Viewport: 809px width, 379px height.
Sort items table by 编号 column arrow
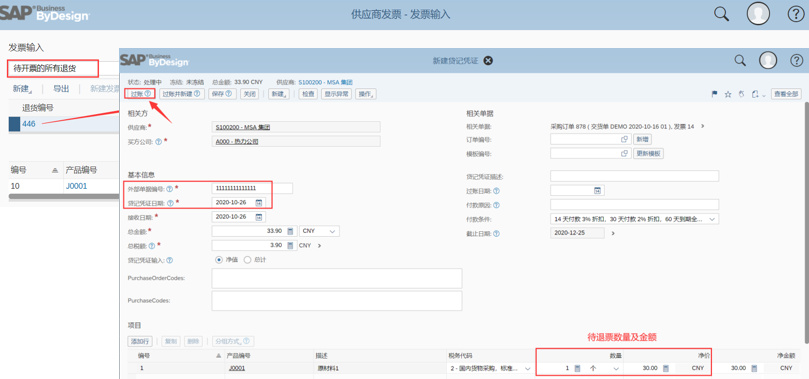tap(218, 355)
